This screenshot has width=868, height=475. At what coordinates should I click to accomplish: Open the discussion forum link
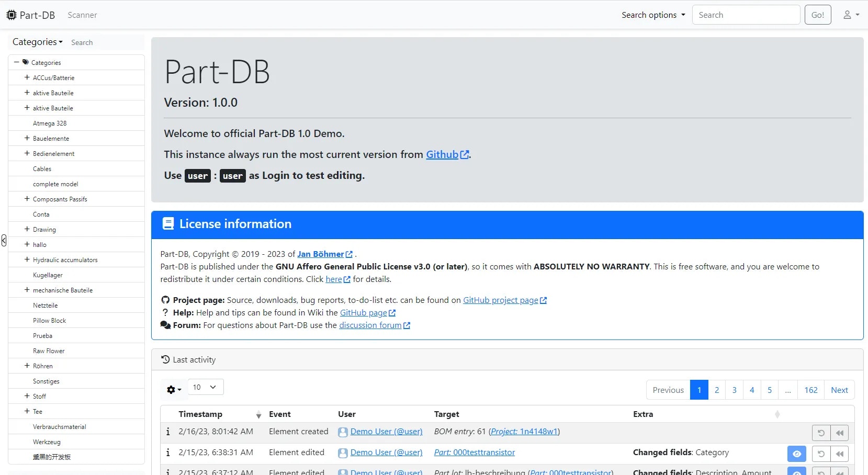tap(370, 325)
